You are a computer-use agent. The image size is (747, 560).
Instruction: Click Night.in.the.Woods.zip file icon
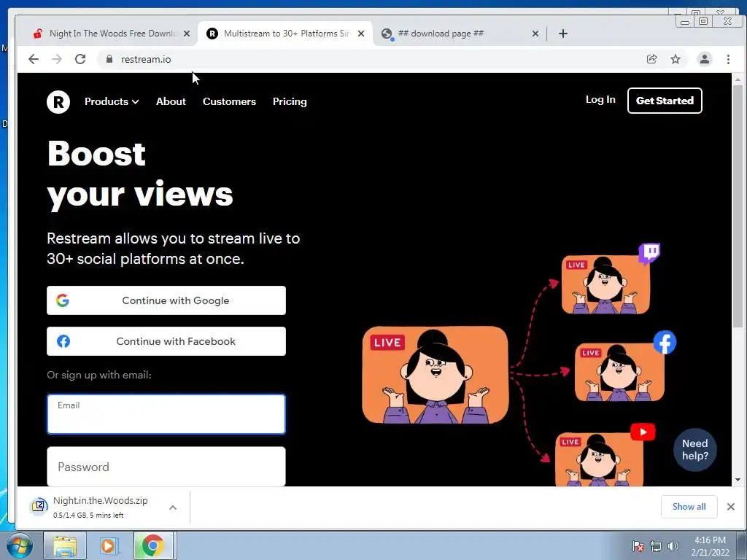coord(39,506)
